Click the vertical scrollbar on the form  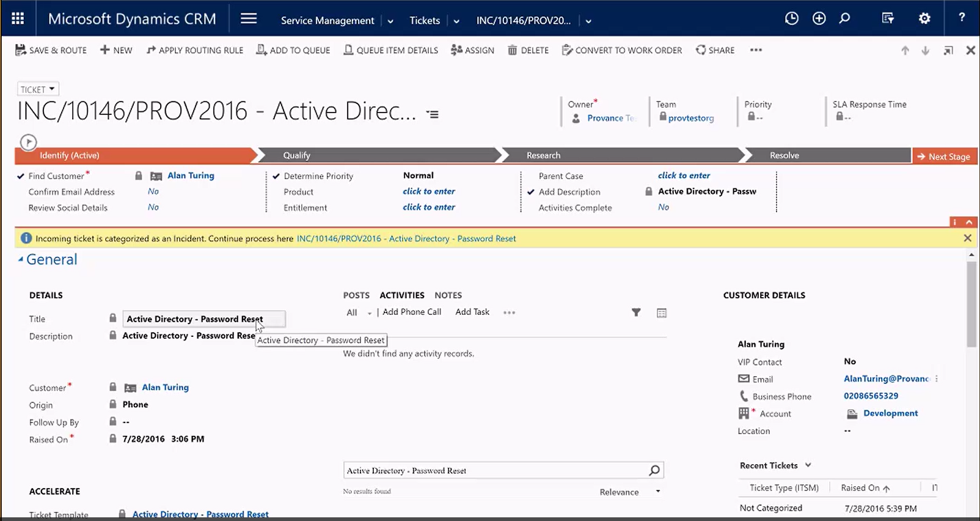pos(971,306)
